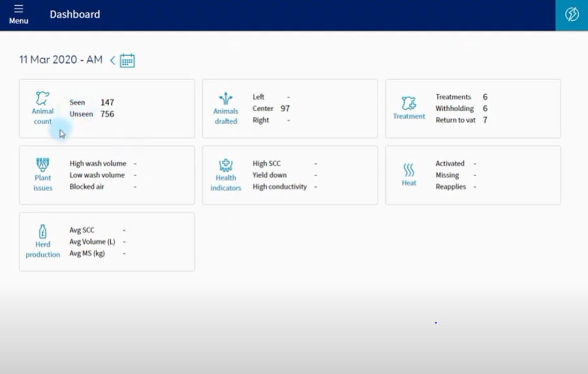
Task: Click the Yield down row
Action: pyautogui.click(x=285, y=175)
